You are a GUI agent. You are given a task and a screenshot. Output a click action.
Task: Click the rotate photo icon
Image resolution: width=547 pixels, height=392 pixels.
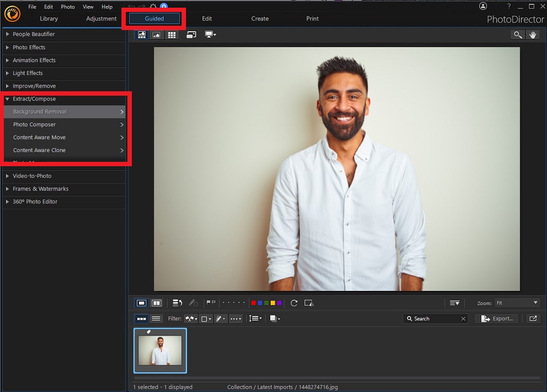click(293, 303)
